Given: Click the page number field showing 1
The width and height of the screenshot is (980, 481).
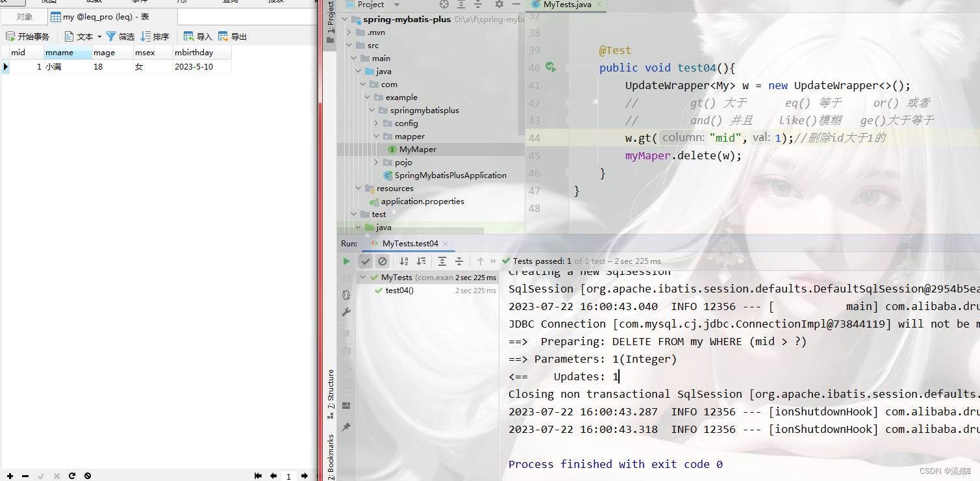Looking at the screenshot, I should click(289, 476).
